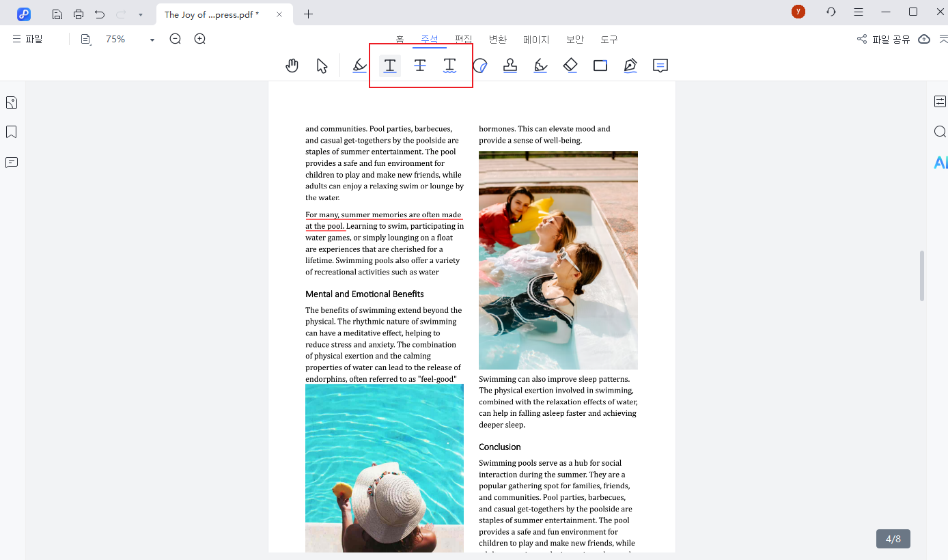Open the title bar hamburger menu
The width and height of the screenshot is (948, 560).
859,12
